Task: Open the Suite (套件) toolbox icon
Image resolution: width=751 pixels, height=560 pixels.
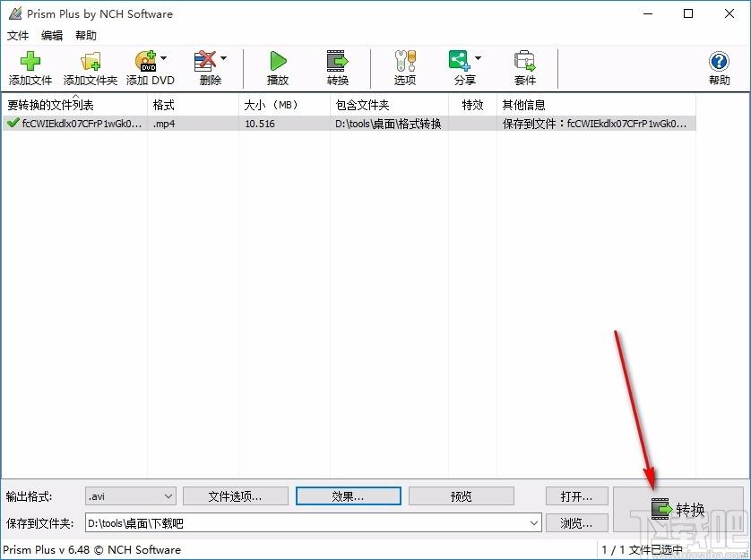Action: [524, 61]
